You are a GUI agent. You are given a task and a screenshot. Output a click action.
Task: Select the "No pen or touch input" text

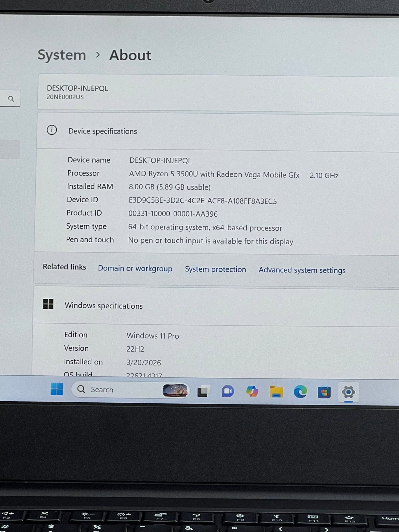pos(211,241)
